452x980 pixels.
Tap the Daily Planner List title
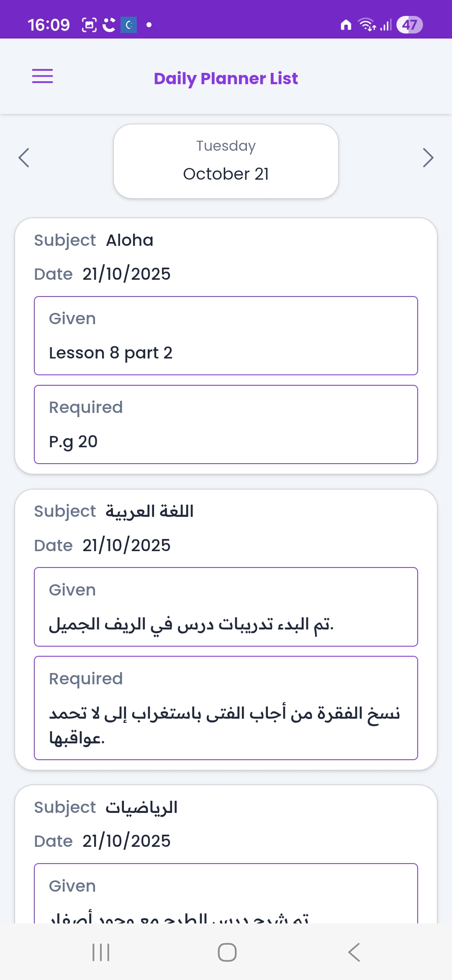(x=226, y=78)
